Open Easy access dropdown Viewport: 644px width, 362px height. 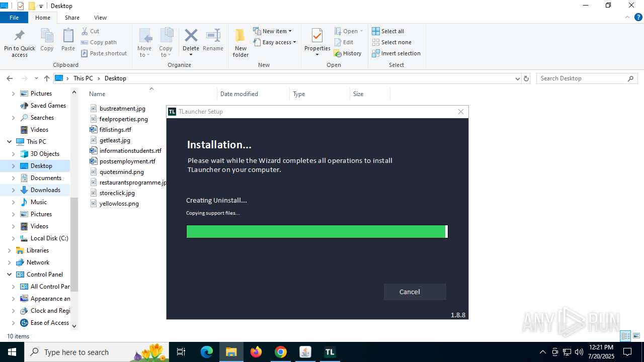point(274,42)
